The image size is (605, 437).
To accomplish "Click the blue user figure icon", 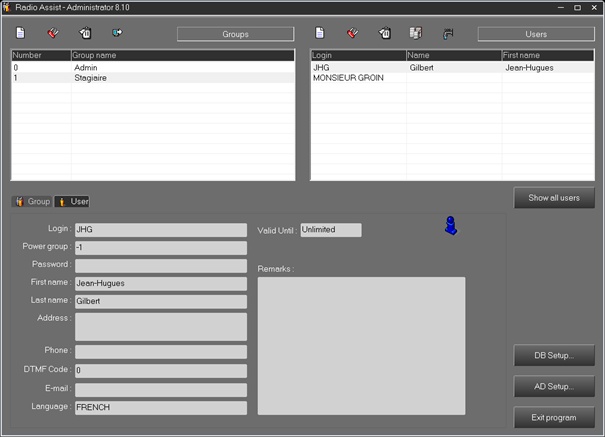I will click(x=451, y=226).
